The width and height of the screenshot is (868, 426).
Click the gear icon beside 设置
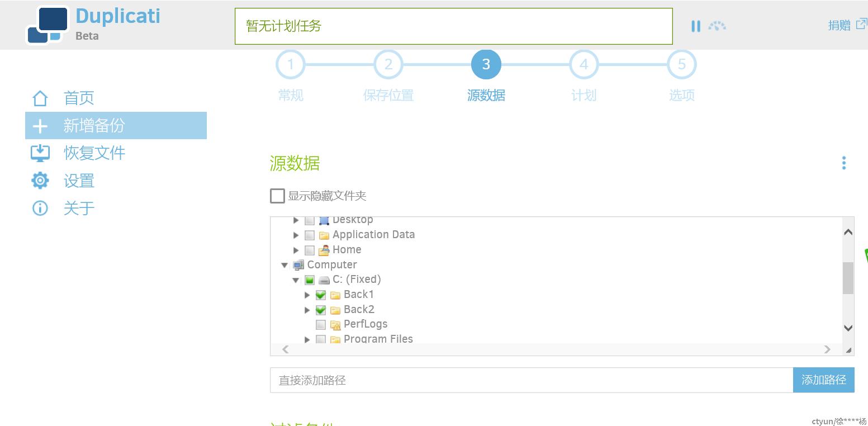[x=40, y=181]
